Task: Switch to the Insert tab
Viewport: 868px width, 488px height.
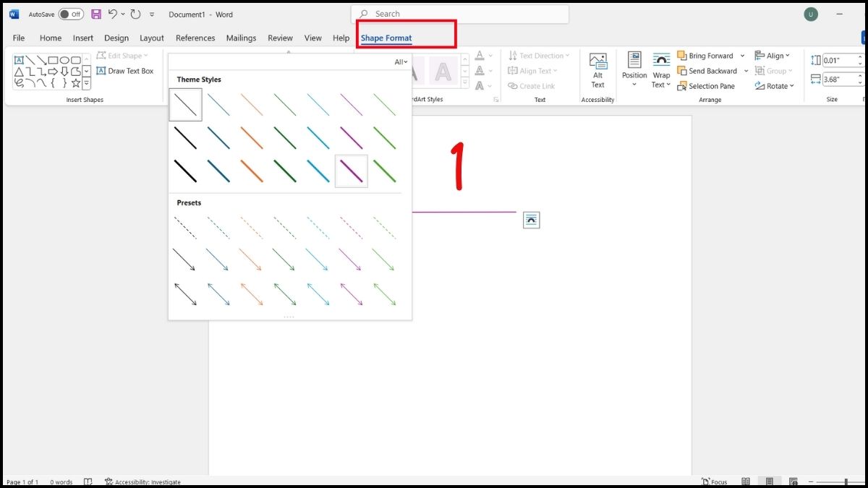Action: click(x=83, y=38)
